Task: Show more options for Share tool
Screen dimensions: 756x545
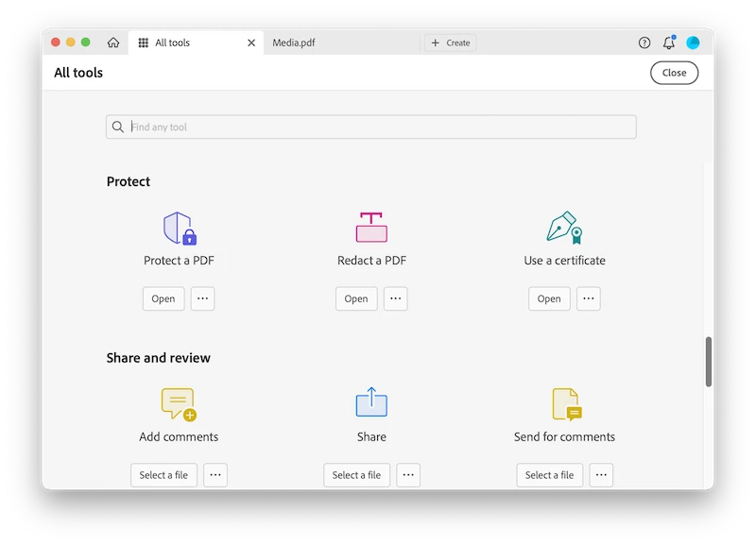Action: 408,475
